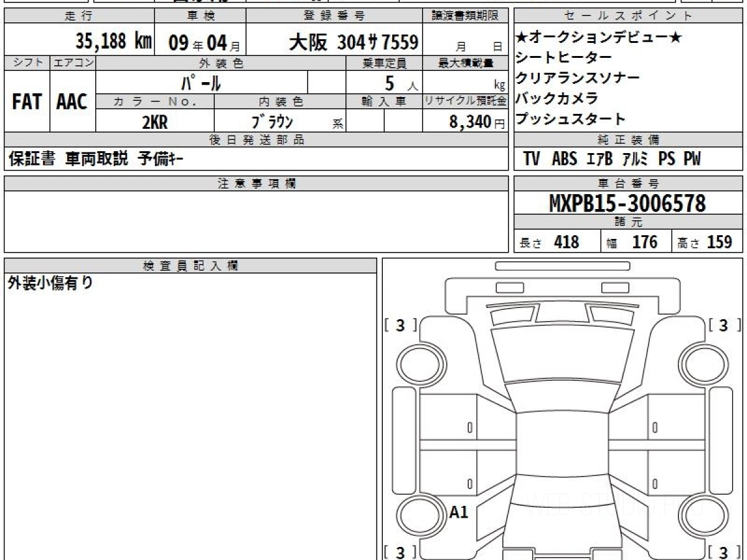Select the height value 159

719,242
